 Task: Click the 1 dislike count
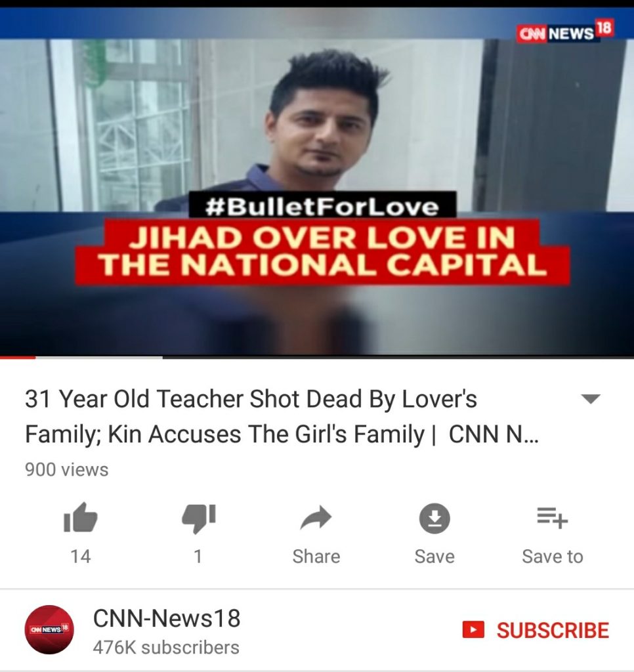click(x=198, y=556)
